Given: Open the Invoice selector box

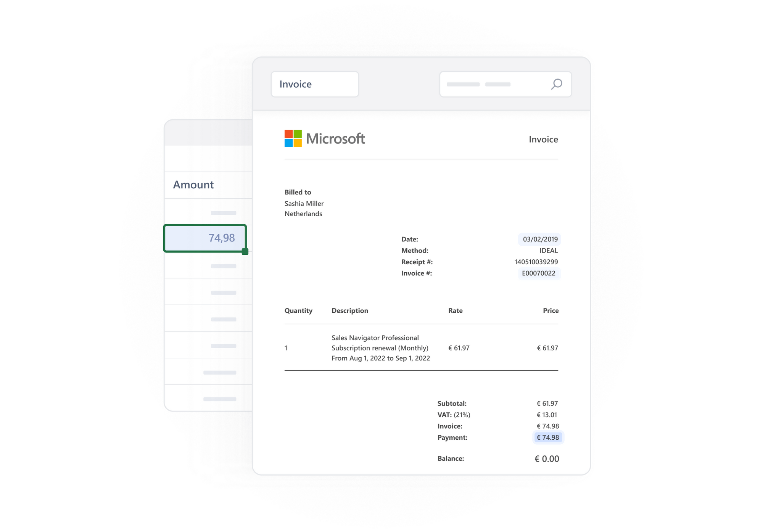Looking at the screenshot, I should (315, 84).
